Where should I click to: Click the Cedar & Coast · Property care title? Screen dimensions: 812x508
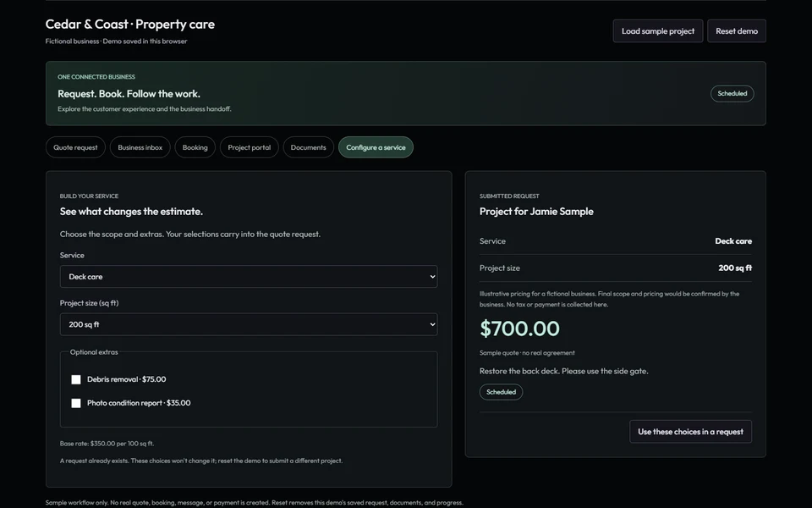coord(130,24)
